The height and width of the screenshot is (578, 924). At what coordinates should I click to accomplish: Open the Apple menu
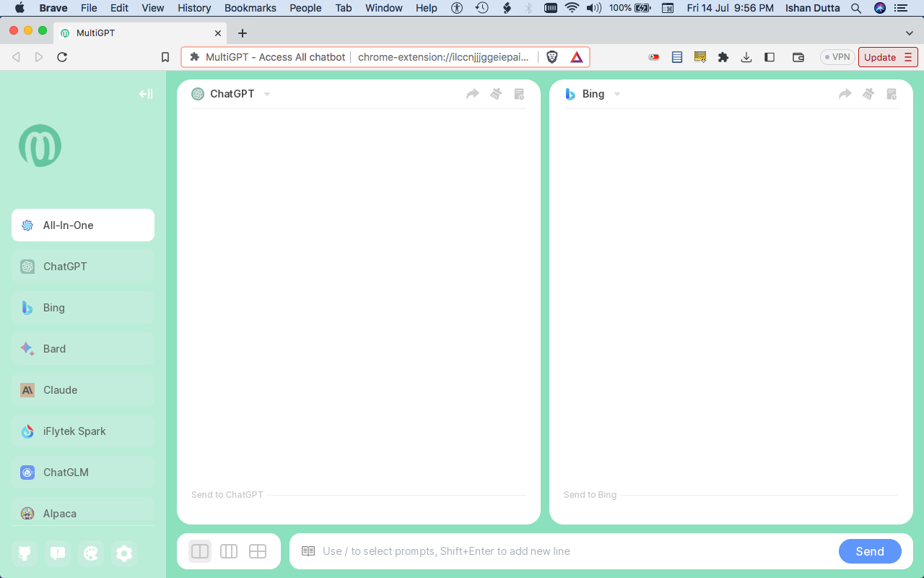(19, 8)
